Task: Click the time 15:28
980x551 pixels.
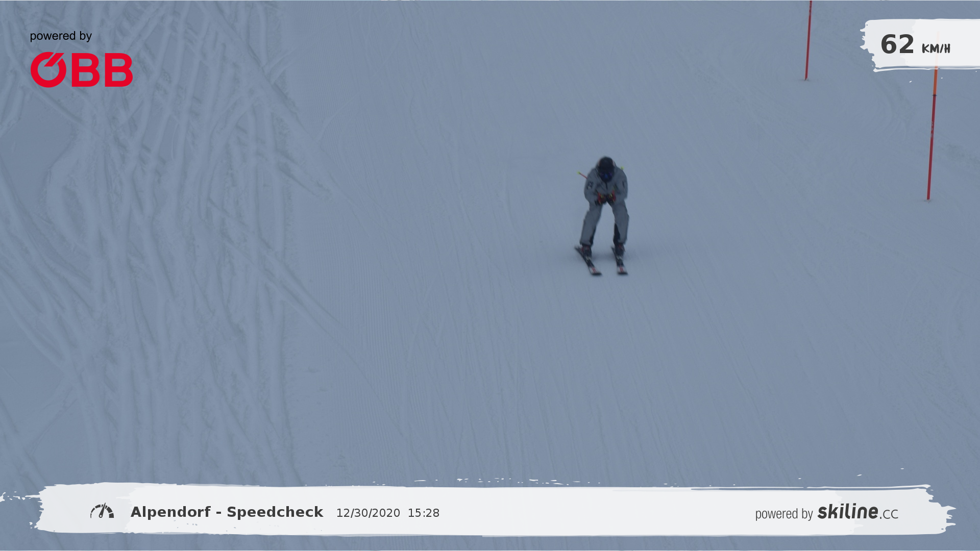Action: (x=423, y=513)
